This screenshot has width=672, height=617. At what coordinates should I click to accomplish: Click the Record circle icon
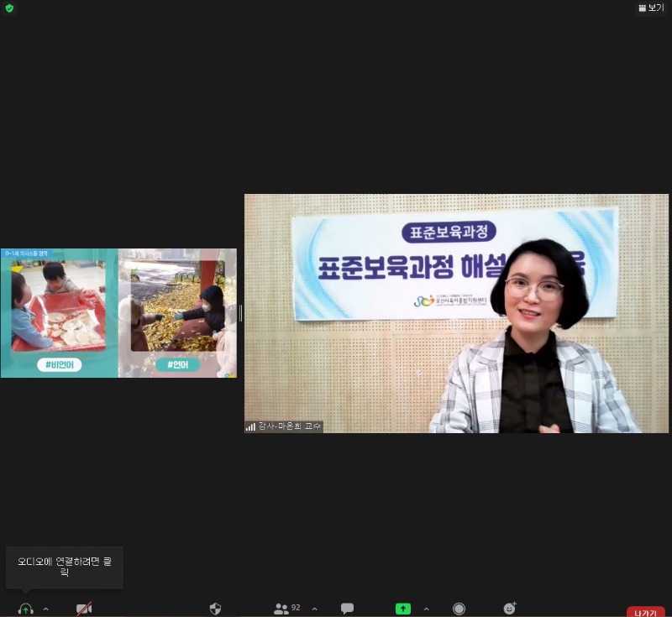pyautogui.click(x=459, y=609)
